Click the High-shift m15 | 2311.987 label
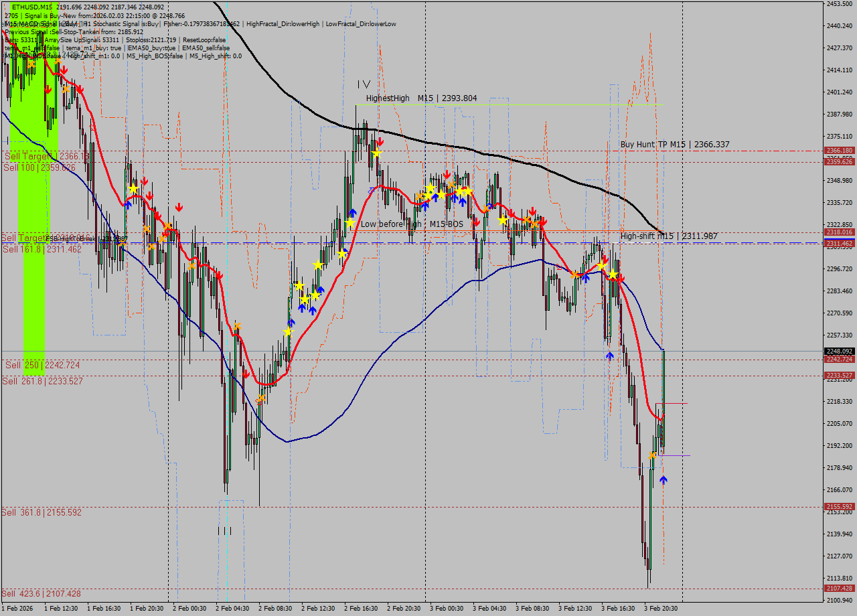Screen dimensions: 857x616 pos(669,236)
